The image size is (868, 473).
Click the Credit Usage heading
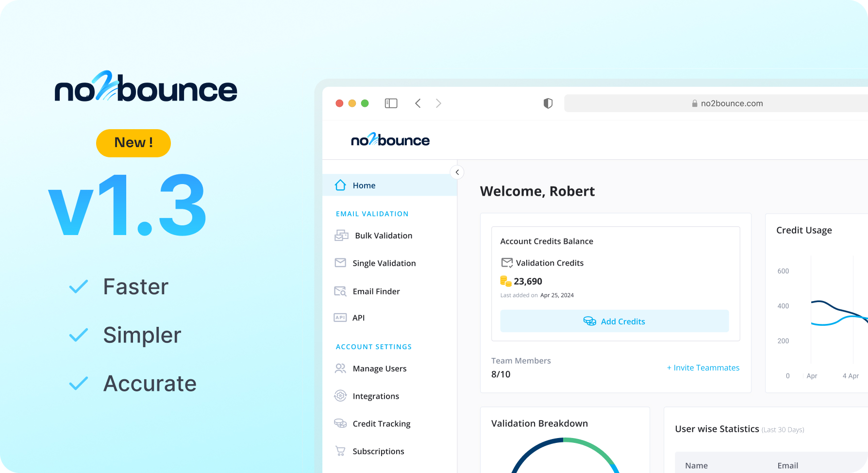click(x=804, y=230)
